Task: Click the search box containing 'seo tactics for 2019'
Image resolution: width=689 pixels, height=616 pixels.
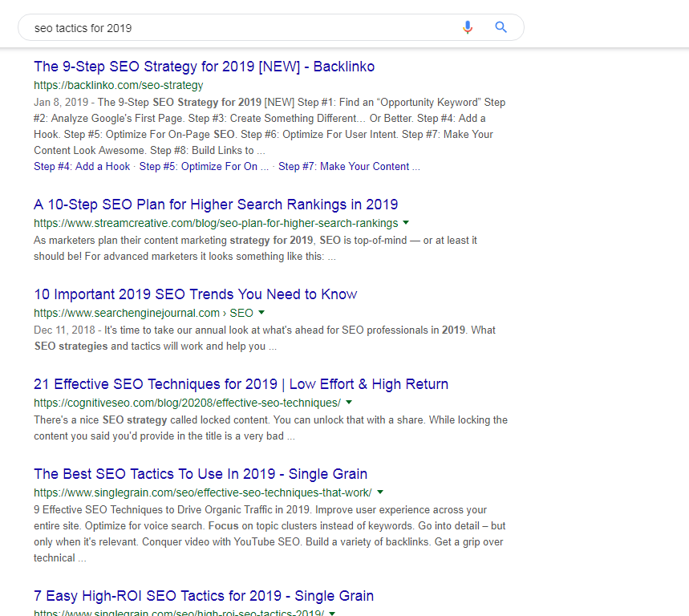Action: (270, 28)
